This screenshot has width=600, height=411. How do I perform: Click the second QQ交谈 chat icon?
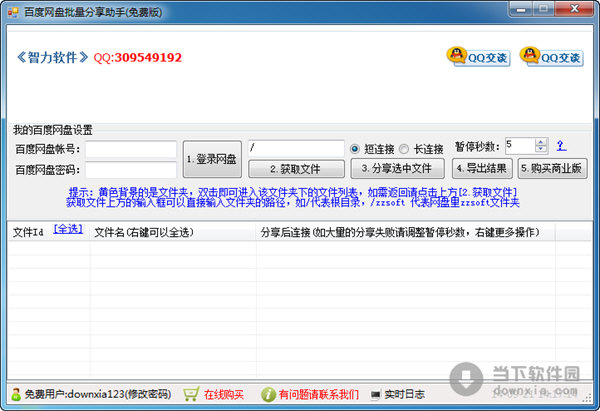click(x=551, y=57)
